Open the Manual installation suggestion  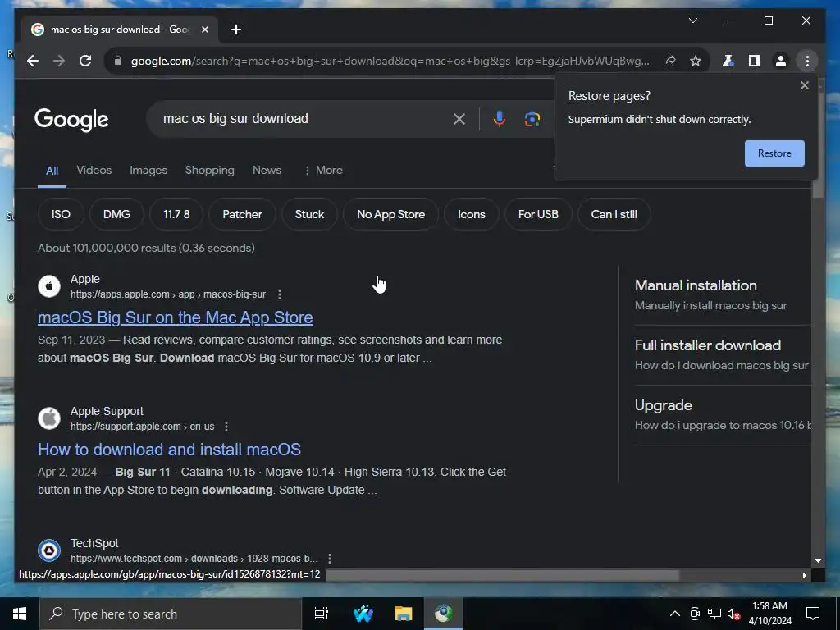tap(722, 294)
